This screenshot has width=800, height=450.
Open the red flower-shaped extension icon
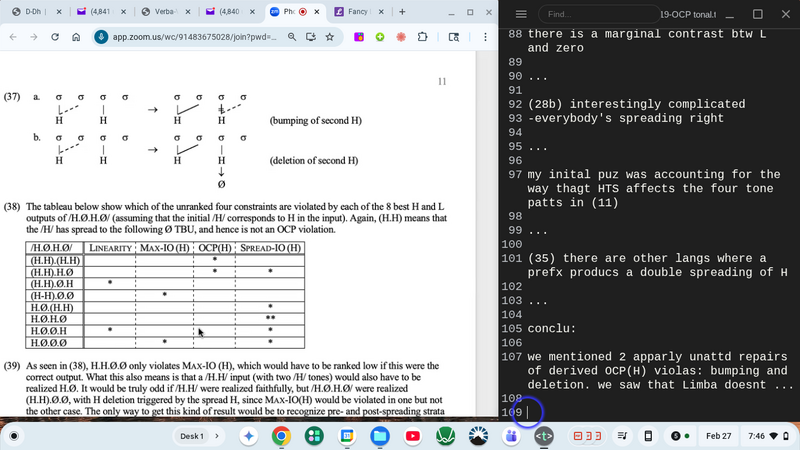tap(401, 37)
